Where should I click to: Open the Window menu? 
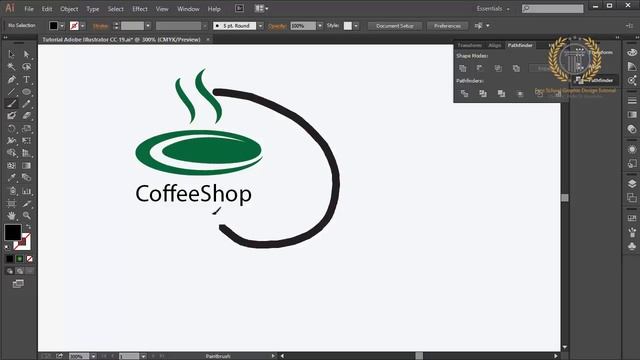click(188, 9)
